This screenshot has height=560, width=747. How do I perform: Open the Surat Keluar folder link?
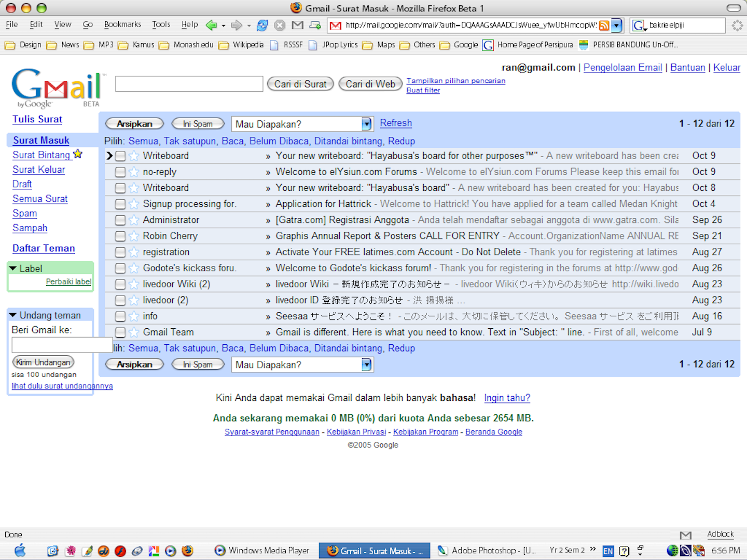pos(39,170)
